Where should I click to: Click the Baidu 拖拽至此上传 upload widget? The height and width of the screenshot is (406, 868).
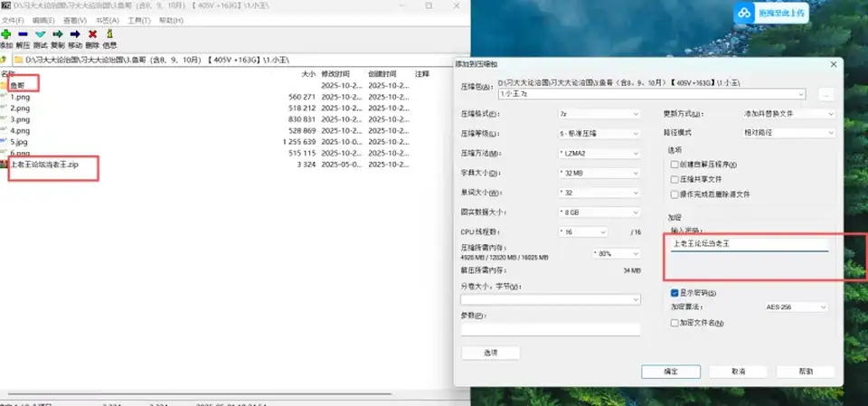pos(771,13)
